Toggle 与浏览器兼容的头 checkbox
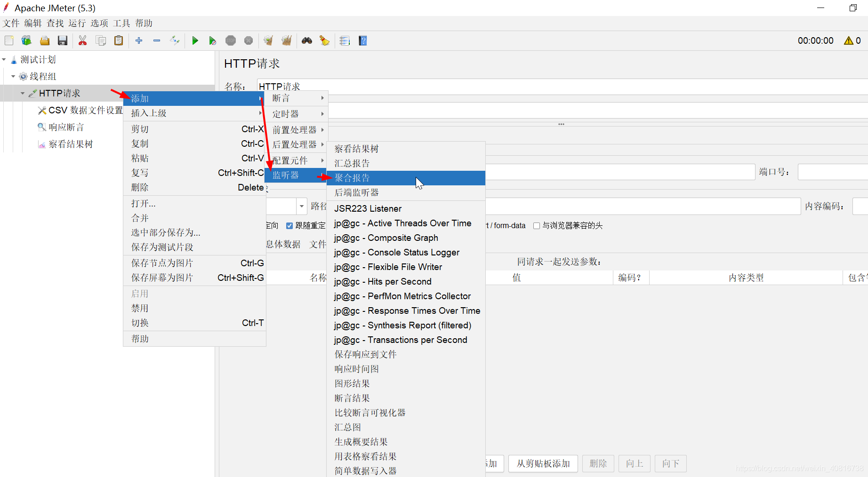Screen dimensions: 868x477 (x=537, y=226)
